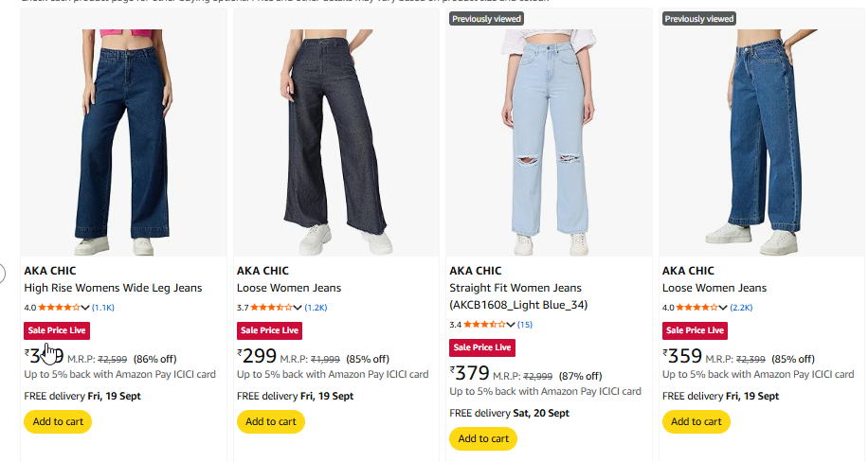Image resolution: width=868 pixels, height=462 pixels.
Task: Click the star rating of ₹299 Loose Jeans
Action: click(x=272, y=308)
